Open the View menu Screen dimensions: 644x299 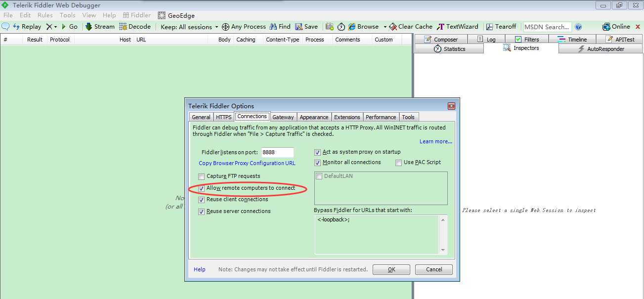click(89, 15)
